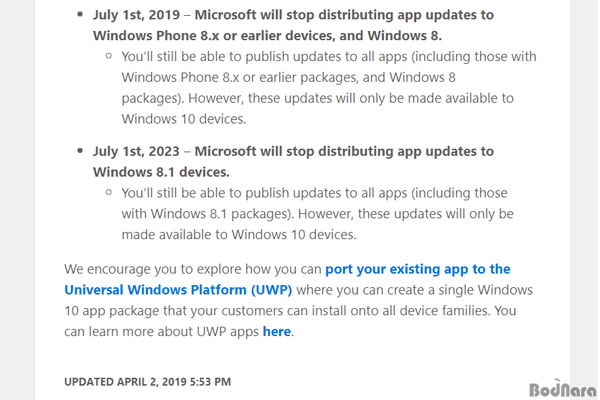The width and height of the screenshot is (600, 400).
Task: Click the hollow sub-bullet under the 2023 item
Action: tap(109, 192)
